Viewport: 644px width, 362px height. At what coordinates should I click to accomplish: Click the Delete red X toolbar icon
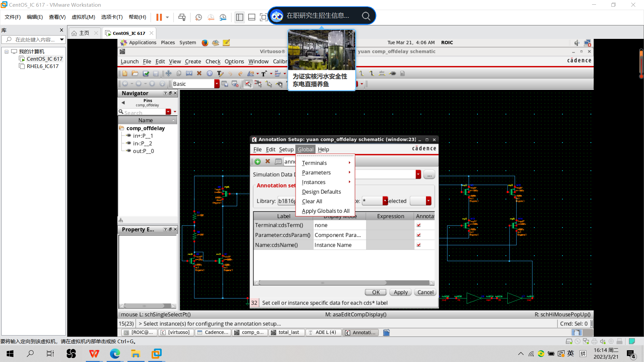click(199, 73)
